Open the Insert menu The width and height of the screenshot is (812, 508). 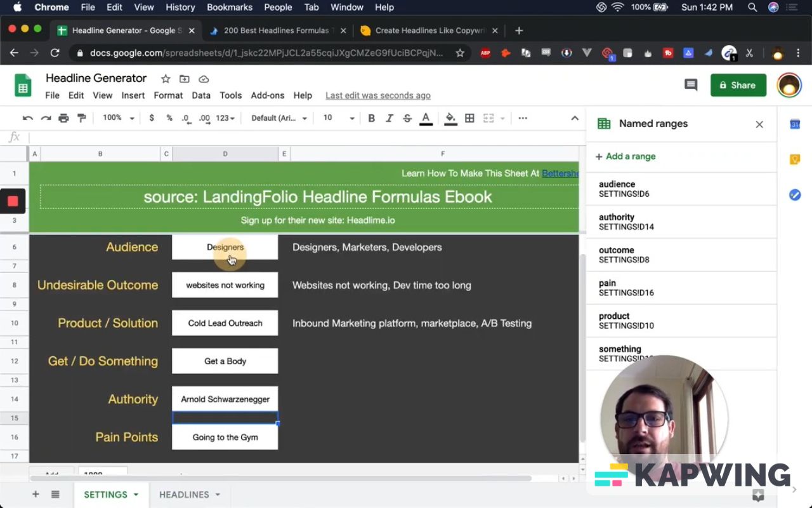pos(133,95)
